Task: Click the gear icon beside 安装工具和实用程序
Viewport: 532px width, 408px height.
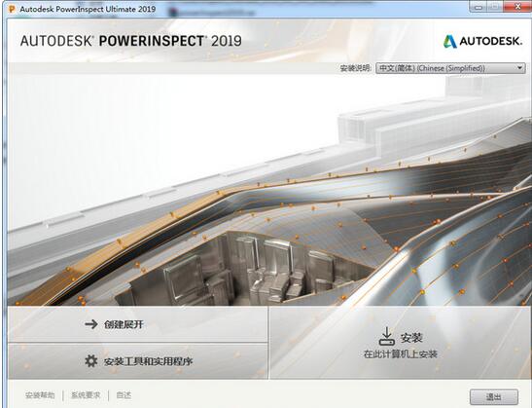Action: tap(90, 361)
